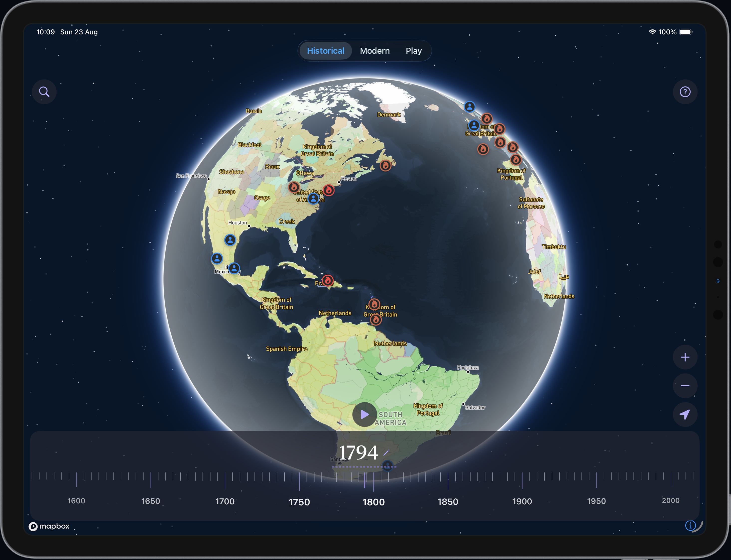Viewport: 731px width, 560px height.
Task: Zoom out with the minus button
Action: [x=685, y=386]
